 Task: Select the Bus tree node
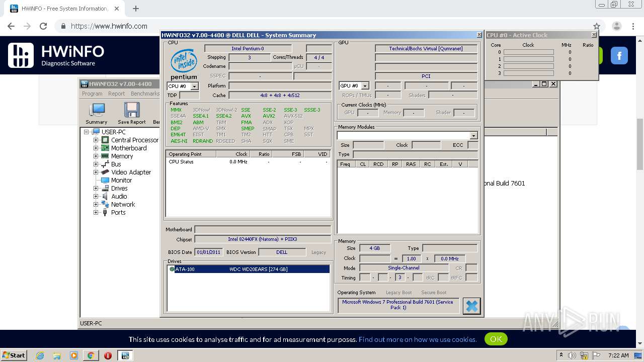click(116, 164)
